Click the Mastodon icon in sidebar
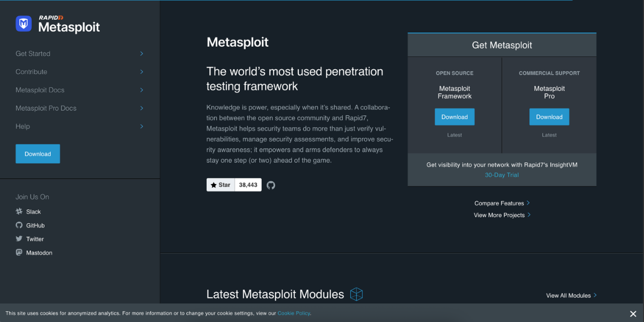The width and height of the screenshot is (644, 322). [19, 252]
